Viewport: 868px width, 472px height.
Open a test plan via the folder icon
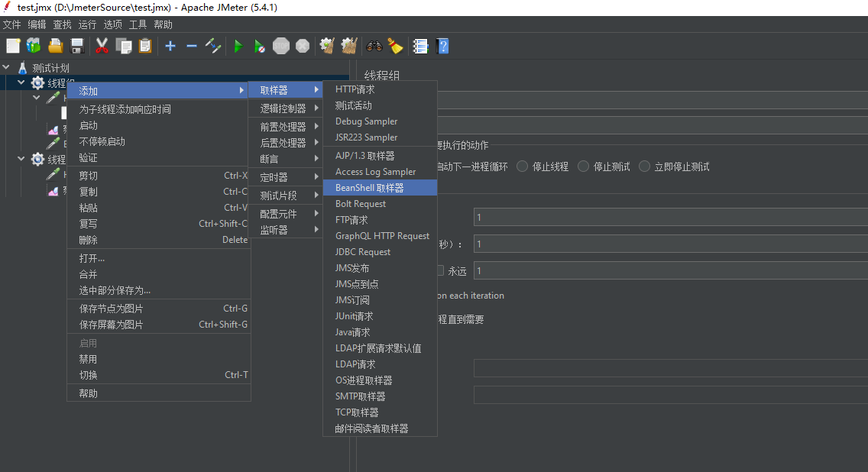[54, 46]
